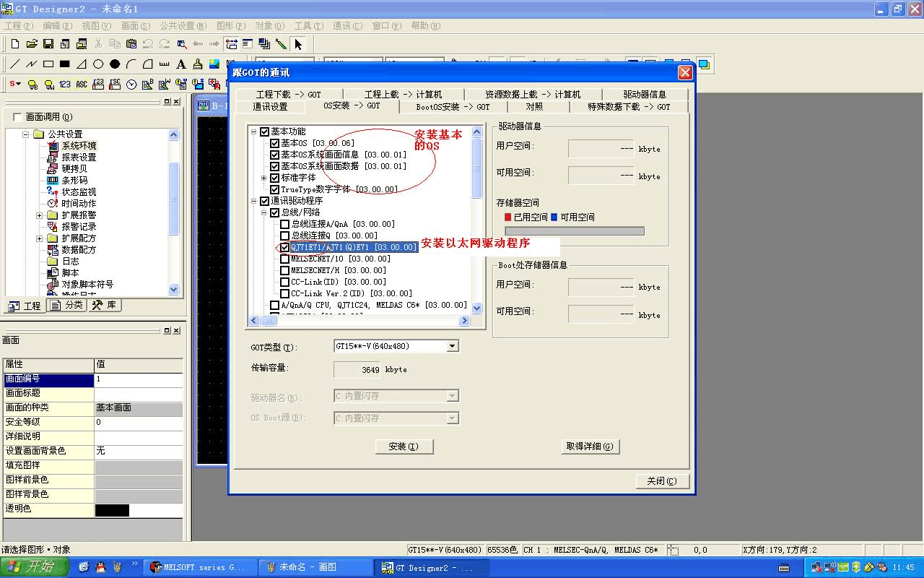Check 总线连接A/QnA checkbox
Screen dimensions: 924x578
tap(284, 224)
